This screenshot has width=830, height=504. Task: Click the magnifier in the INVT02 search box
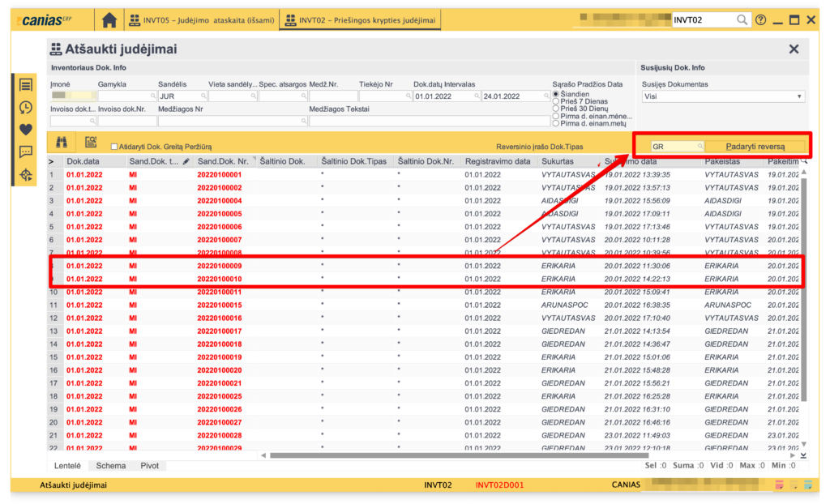(742, 19)
